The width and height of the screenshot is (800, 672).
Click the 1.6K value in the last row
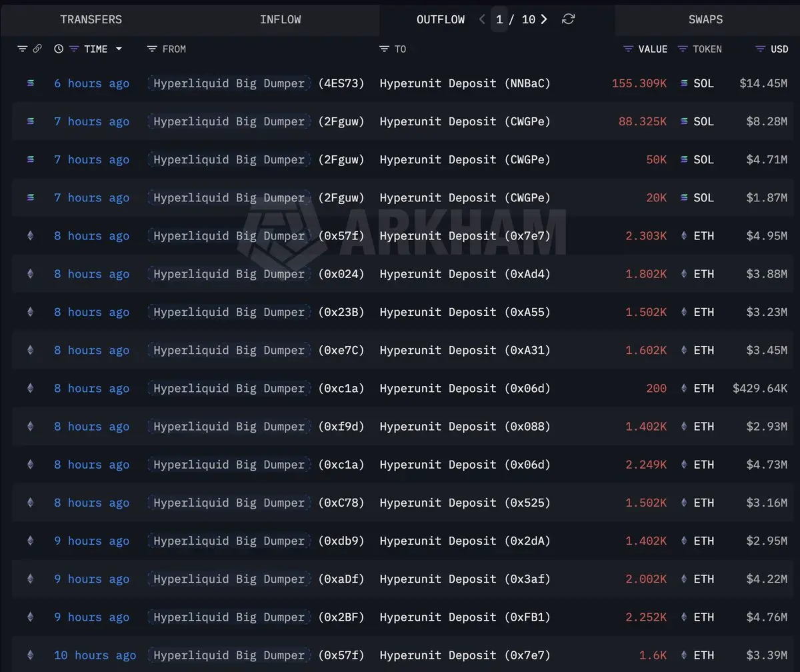[653, 655]
